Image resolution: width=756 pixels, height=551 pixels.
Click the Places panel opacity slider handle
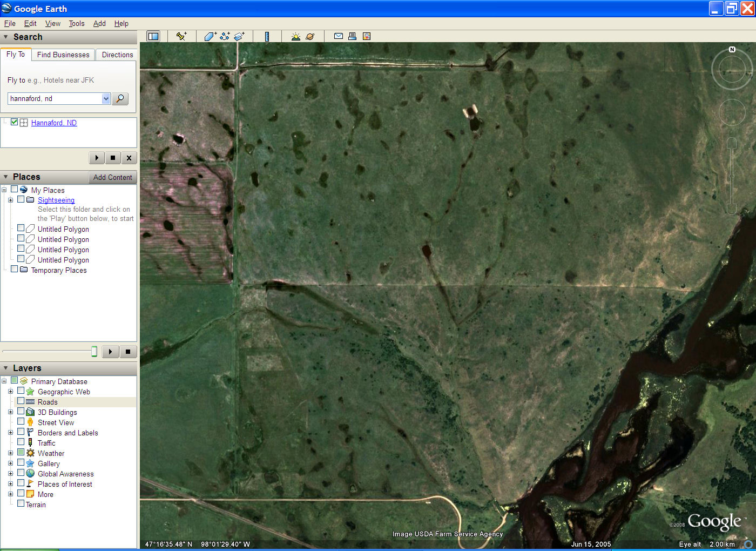tap(94, 352)
